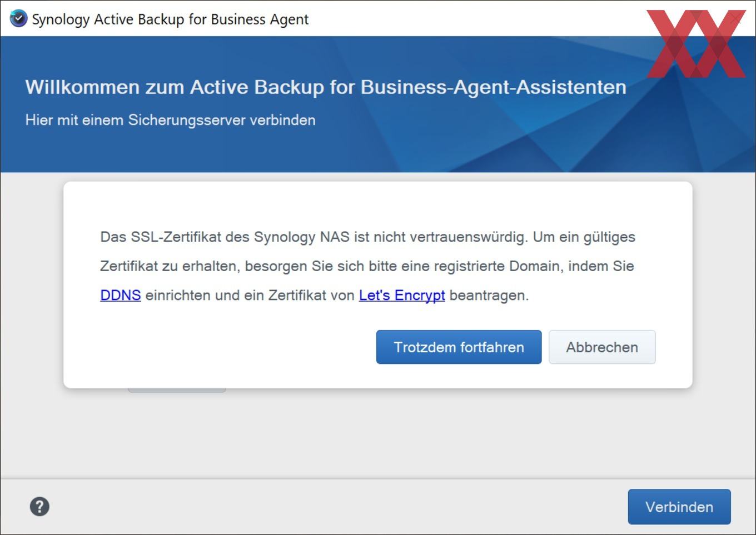
Task: Click the SSL-Zertifikat warning's first line
Action: click(x=367, y=237)
